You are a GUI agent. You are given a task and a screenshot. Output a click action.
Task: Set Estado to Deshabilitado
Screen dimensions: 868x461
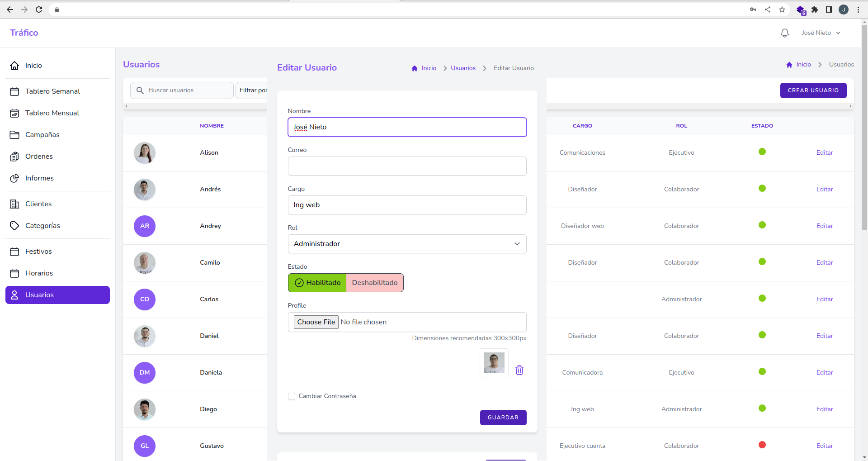coord(374,283)
